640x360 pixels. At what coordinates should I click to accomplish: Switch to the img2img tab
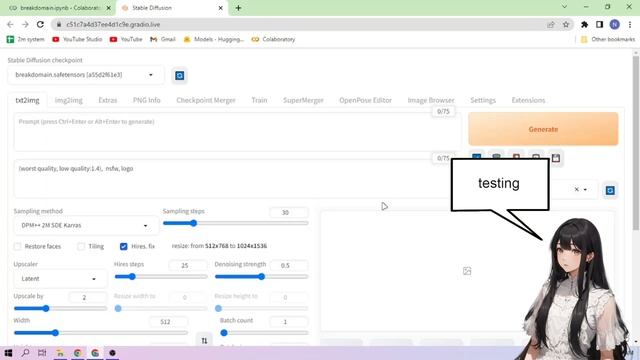69,100
